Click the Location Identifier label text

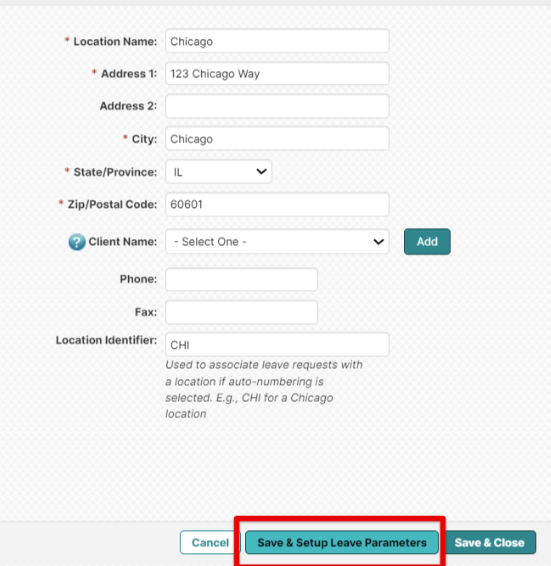click(107, 340)
